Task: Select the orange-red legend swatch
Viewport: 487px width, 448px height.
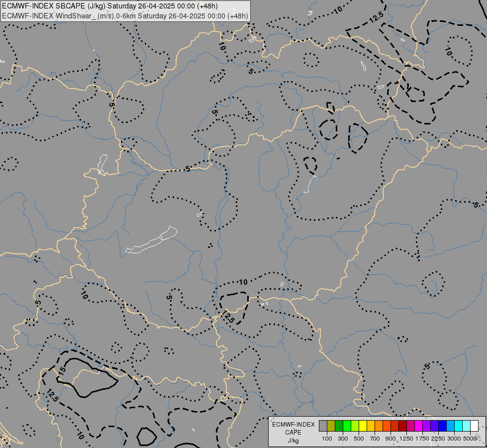Action: click(387, 426)
